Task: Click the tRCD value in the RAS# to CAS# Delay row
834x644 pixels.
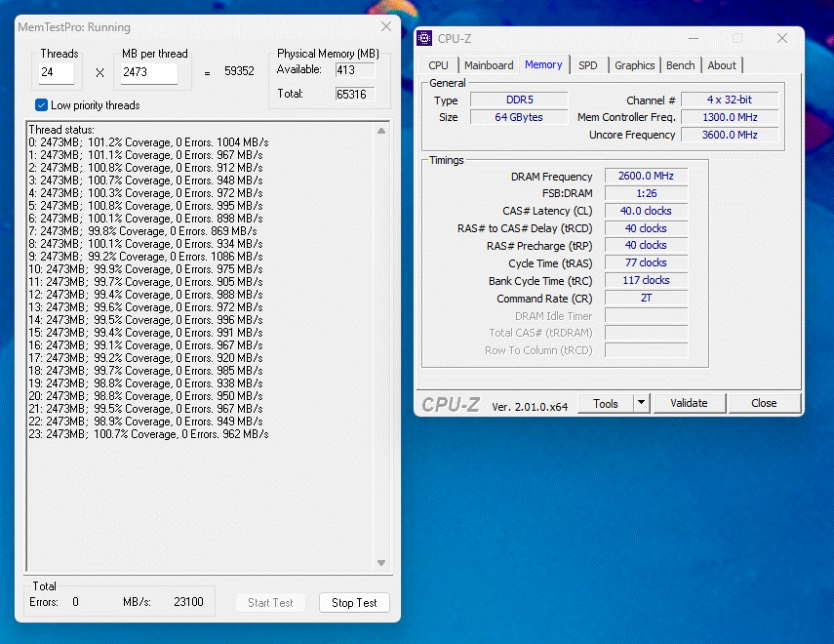Action: pos(646,228)
